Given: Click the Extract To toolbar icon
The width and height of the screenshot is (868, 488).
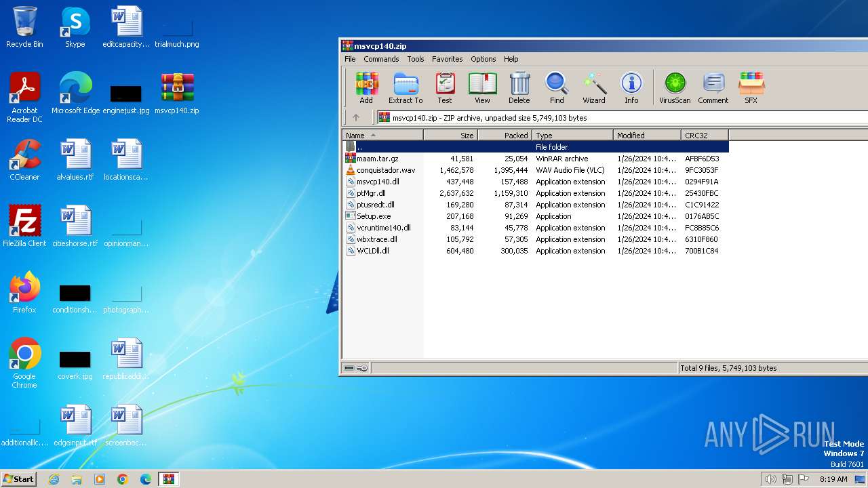Looking at the screenshot, I should point(406,88).
